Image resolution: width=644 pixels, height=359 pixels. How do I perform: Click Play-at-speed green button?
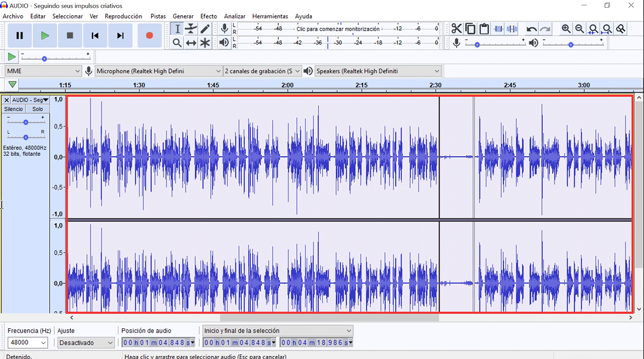tap(11, 57)
